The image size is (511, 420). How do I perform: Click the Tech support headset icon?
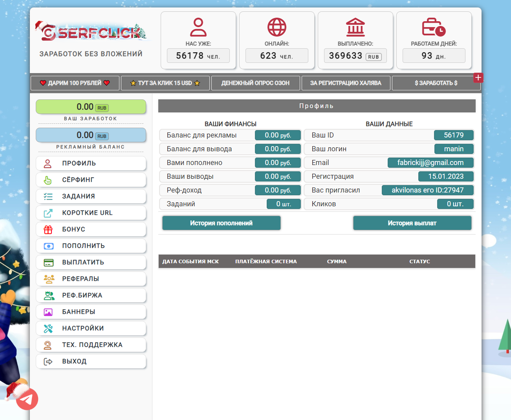click(x=48, y=345)
